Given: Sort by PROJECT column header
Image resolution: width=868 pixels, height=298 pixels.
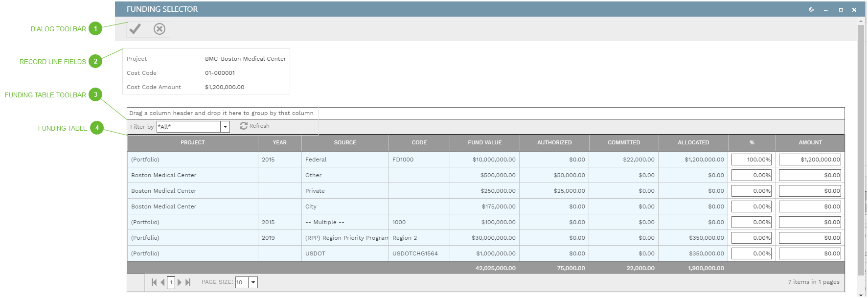Looking at the screenshot, I should click(193, 143).
